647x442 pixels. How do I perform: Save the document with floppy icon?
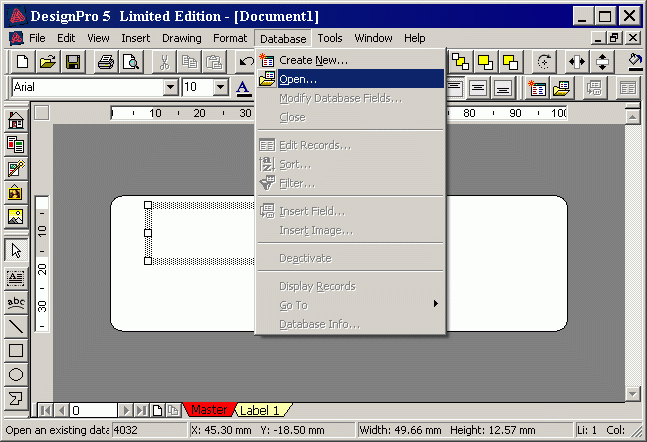[x=73, y=62]
